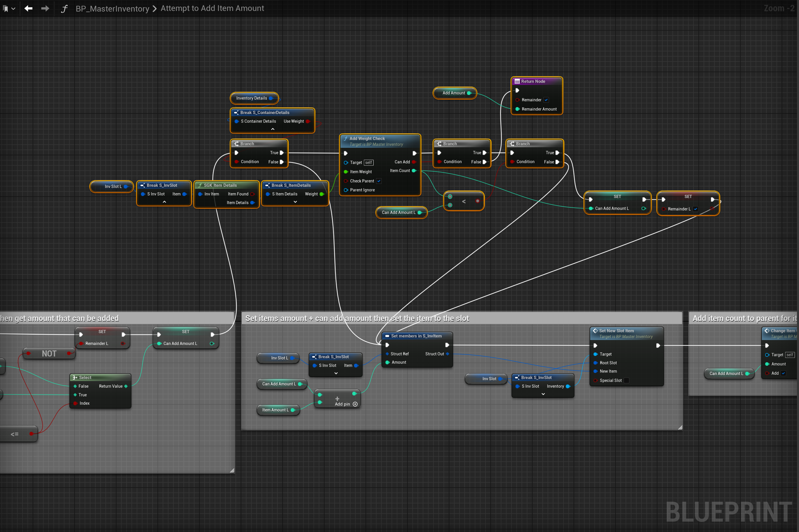Click the SGK Item Details function icon
The width and height of the screenshot is (799, 532).
[200, 185]
